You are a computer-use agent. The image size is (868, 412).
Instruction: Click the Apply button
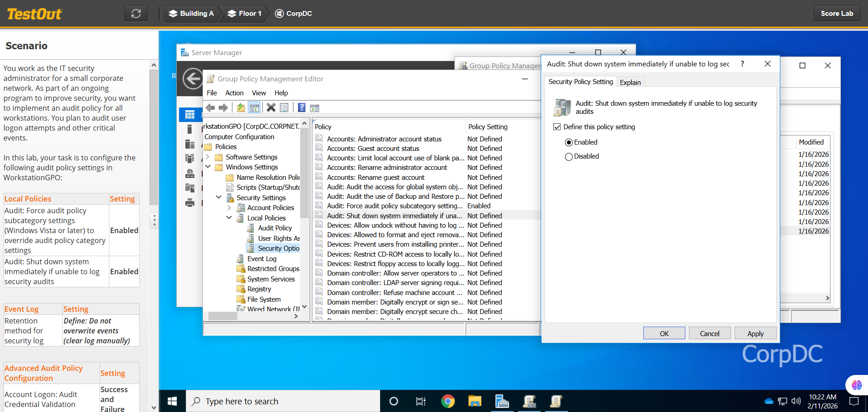click(x=755, y=333)
